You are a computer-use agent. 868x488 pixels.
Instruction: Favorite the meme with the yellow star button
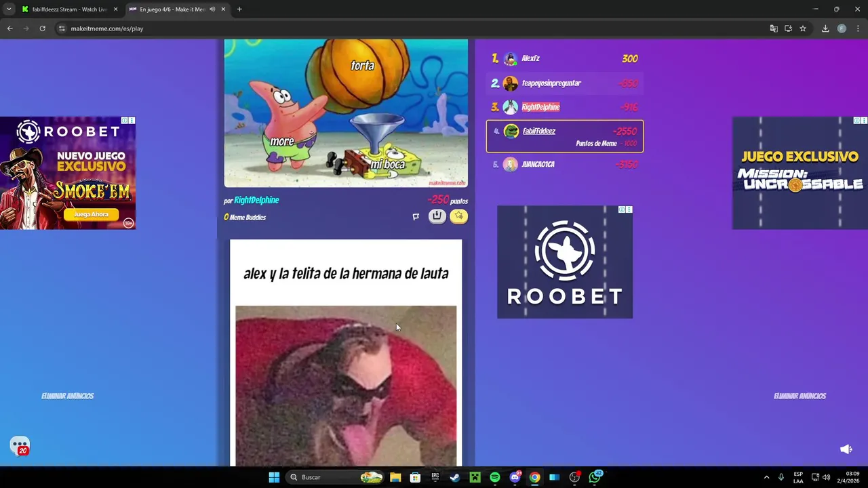click(458, 216)
